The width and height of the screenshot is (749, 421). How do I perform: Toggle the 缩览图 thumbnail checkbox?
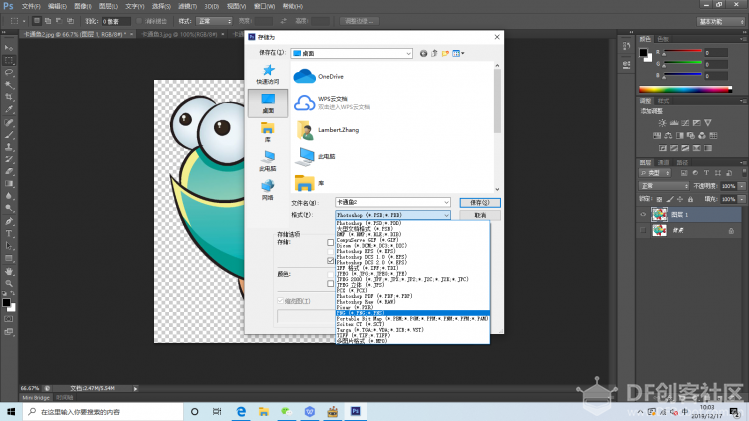click(280, 301)
